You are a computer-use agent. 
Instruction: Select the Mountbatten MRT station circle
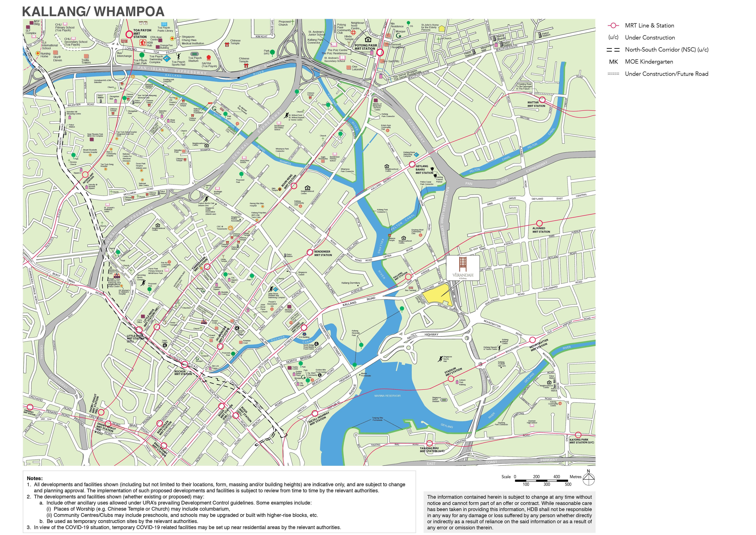532,340
